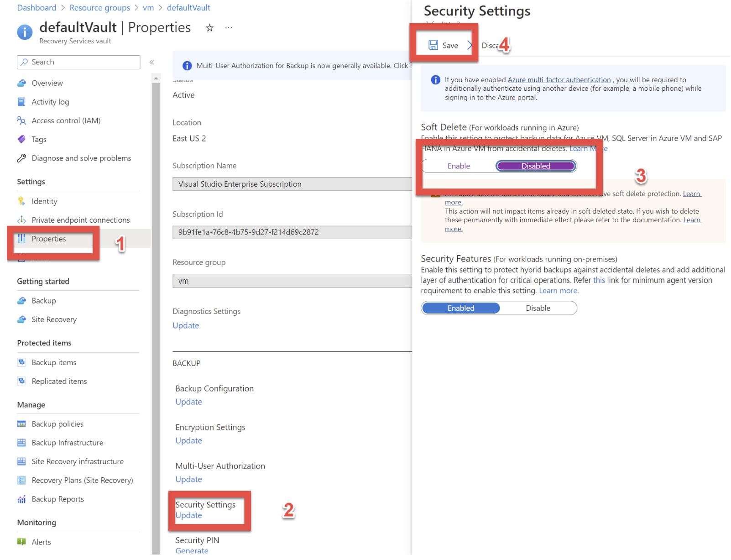The width and height of the screenshot is (731, 560).
Task: Open the more options ellipsis beside the title
Action: (x=229, y=28)
